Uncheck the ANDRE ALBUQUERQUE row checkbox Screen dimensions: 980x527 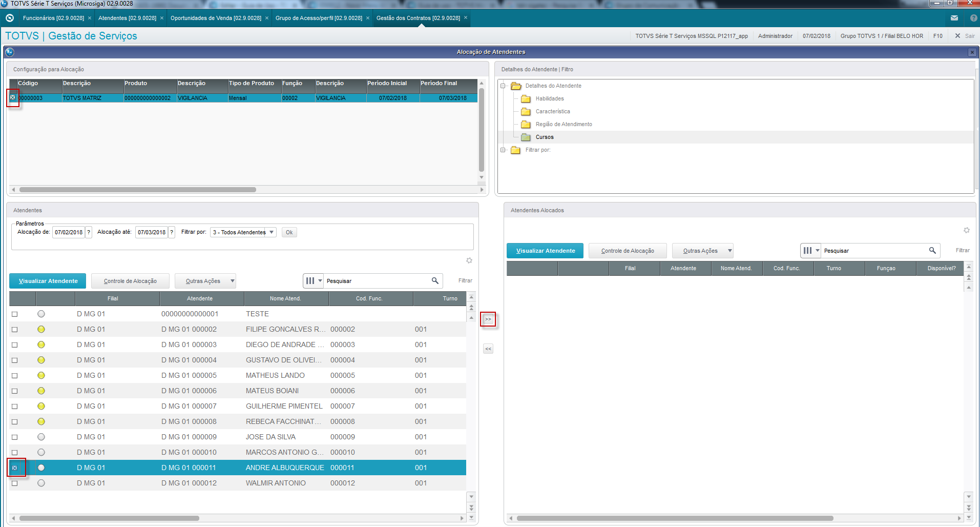pos(14,468)
